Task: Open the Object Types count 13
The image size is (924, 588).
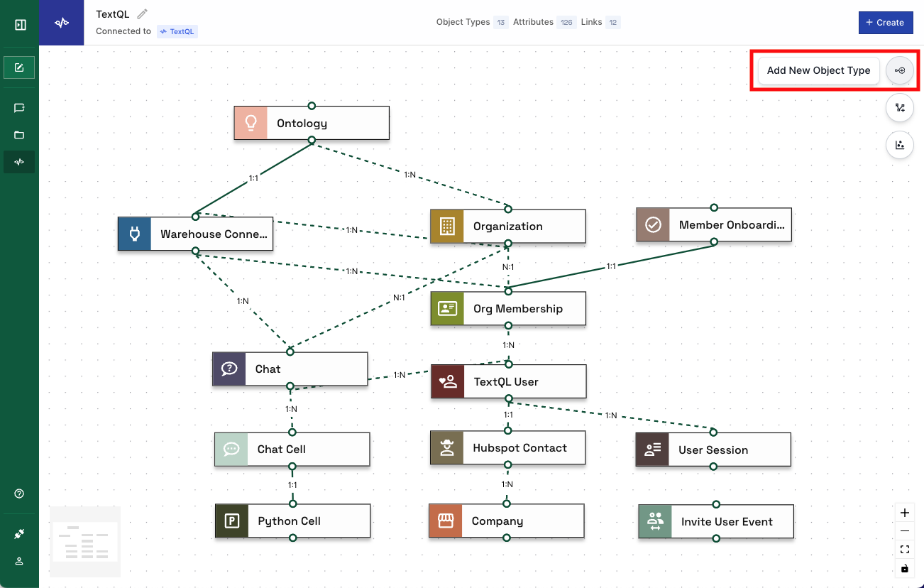Action: pos(501,23)
